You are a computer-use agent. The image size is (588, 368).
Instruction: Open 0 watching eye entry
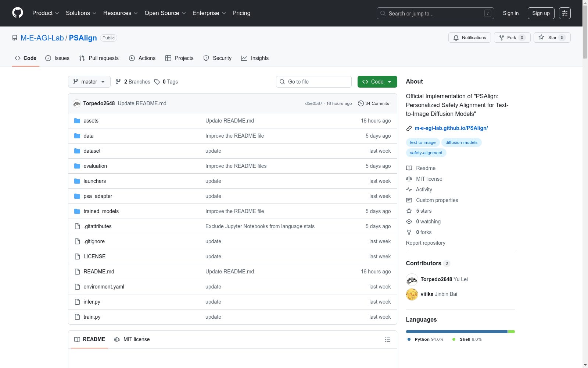(424, 222)
